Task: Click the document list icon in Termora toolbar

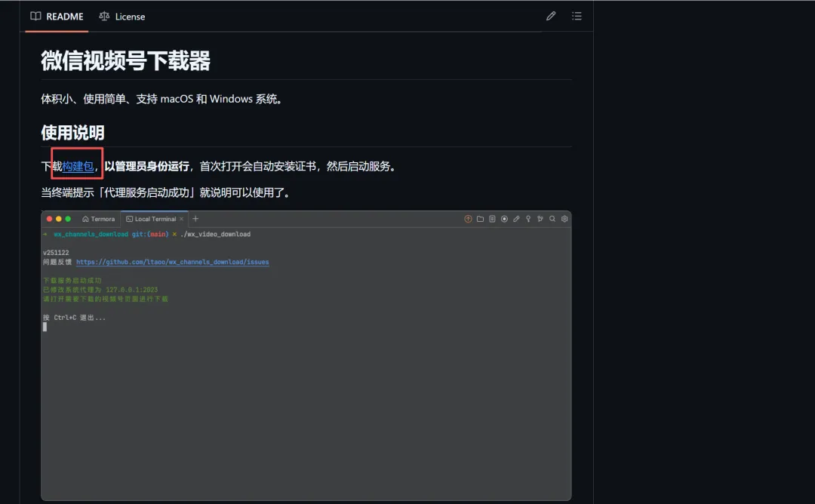Action: click(x=492, y=219)
